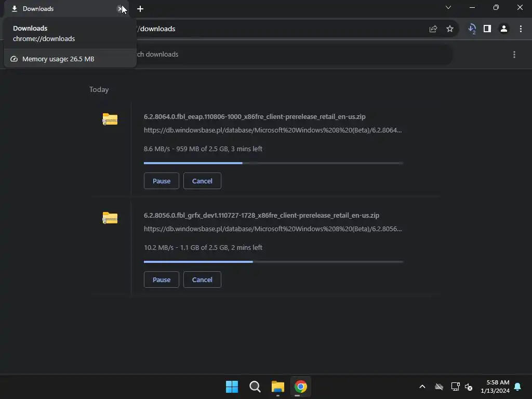Open downloads page more actions menu
Viewport: 532px width, 399px height.
[x=514, y=55]
